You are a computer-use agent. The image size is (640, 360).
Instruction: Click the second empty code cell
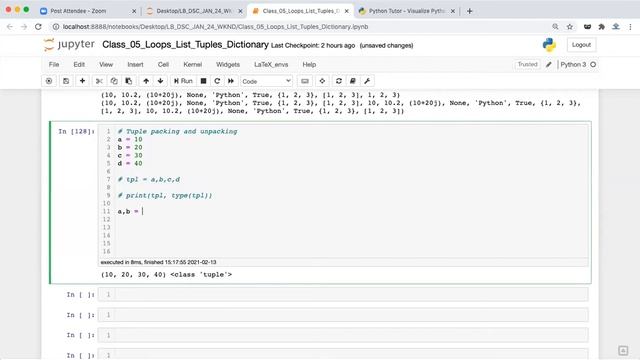pyautogui.click(x=343, y=315)
